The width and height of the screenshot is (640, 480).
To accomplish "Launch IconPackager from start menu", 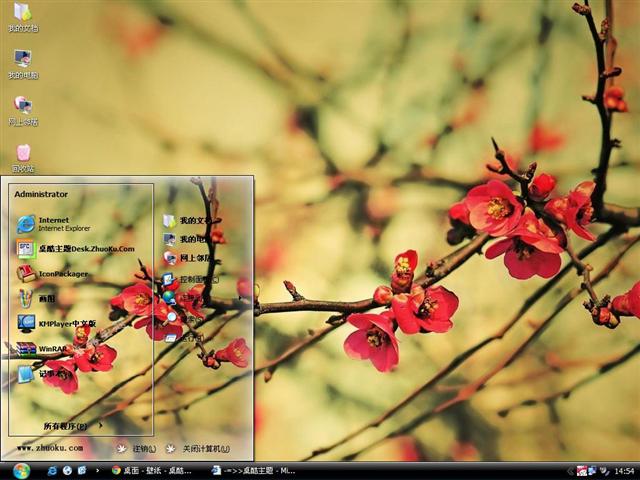I will coord(52,274).
